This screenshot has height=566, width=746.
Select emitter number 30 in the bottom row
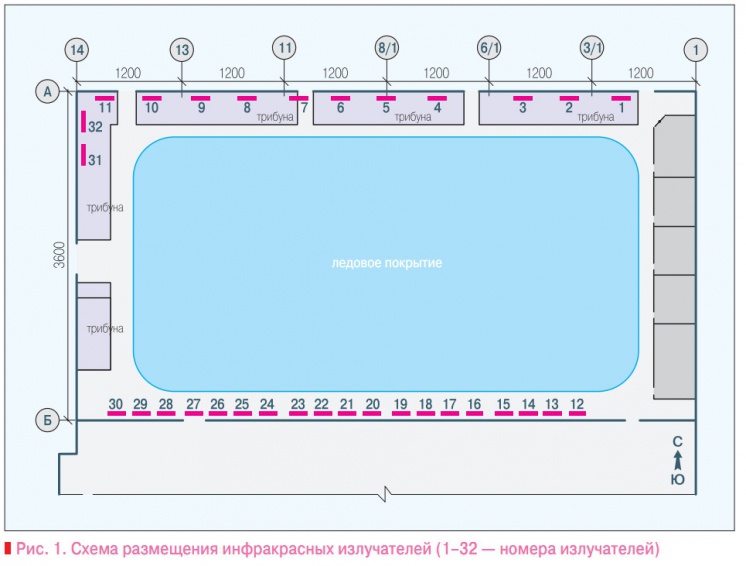pos(116,405)
